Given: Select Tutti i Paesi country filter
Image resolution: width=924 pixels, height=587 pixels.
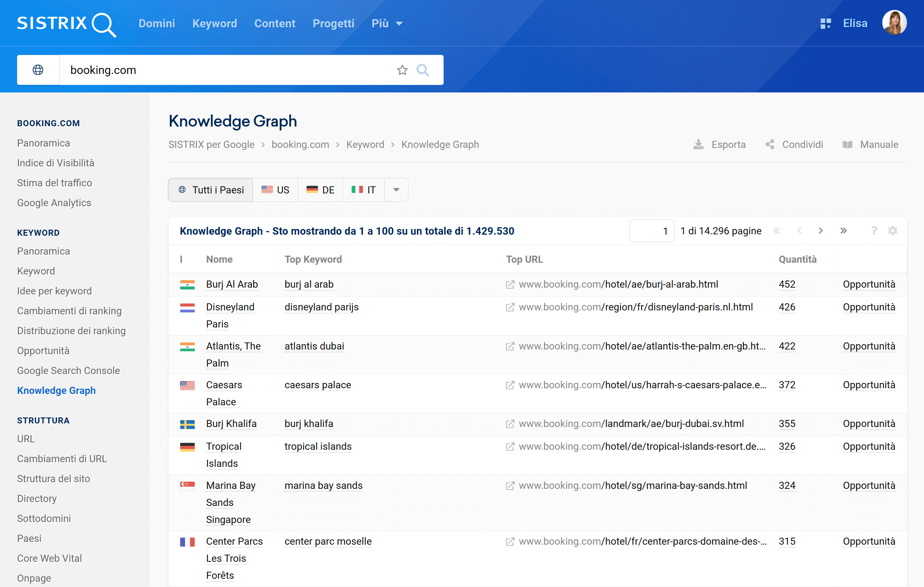Looking at the screenshot, I should [211, 190].
